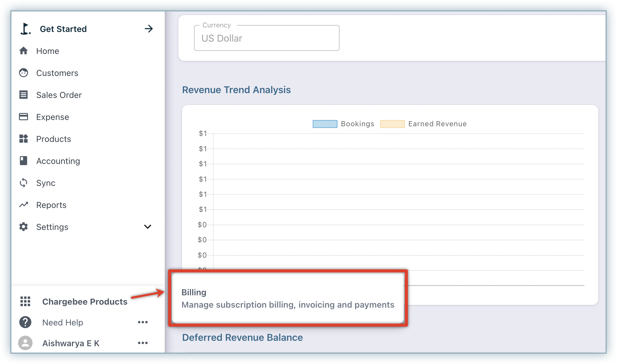Open more options beside Aishwarya E K
Image resolution: width=617 pixels, height=364 pixels.
(143, 343)
